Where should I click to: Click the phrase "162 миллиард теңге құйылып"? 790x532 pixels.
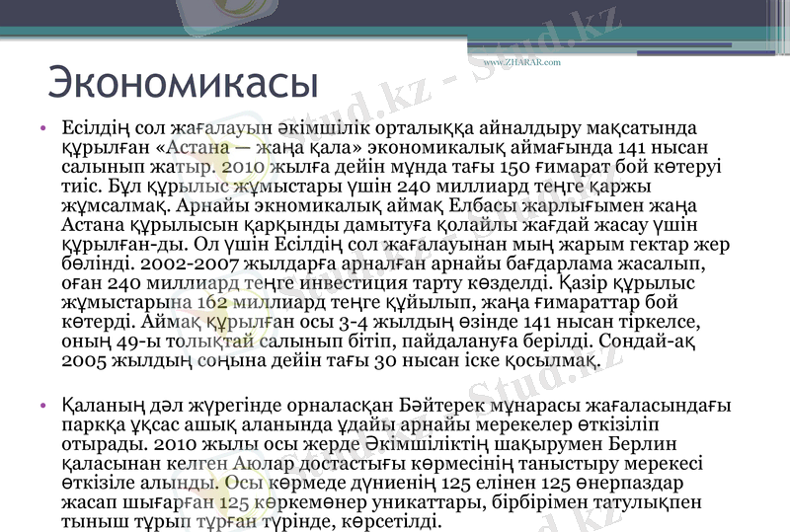point(337,302)
